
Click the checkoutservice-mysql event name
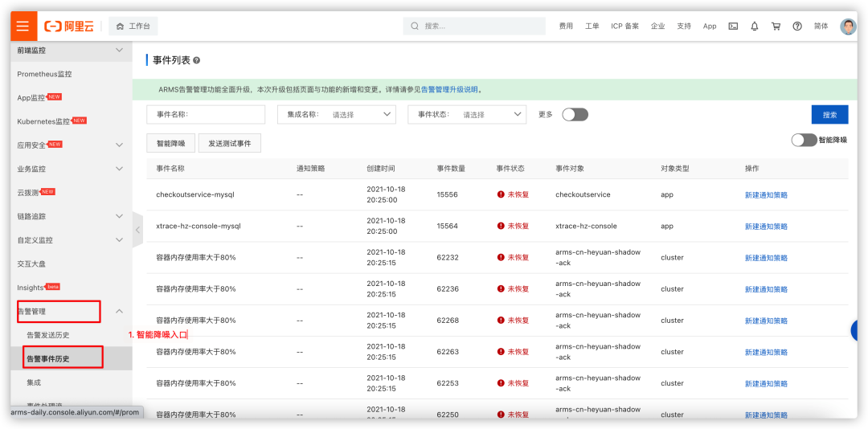(195, 195)
